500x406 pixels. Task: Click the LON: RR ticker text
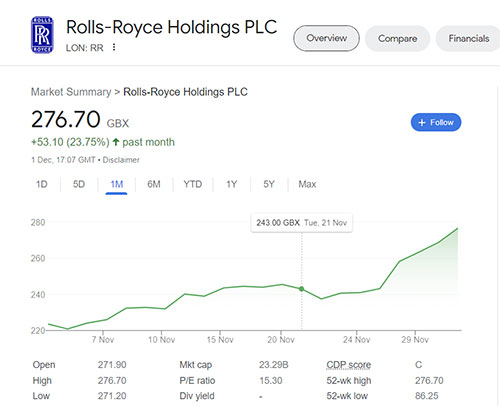point(85,48)
